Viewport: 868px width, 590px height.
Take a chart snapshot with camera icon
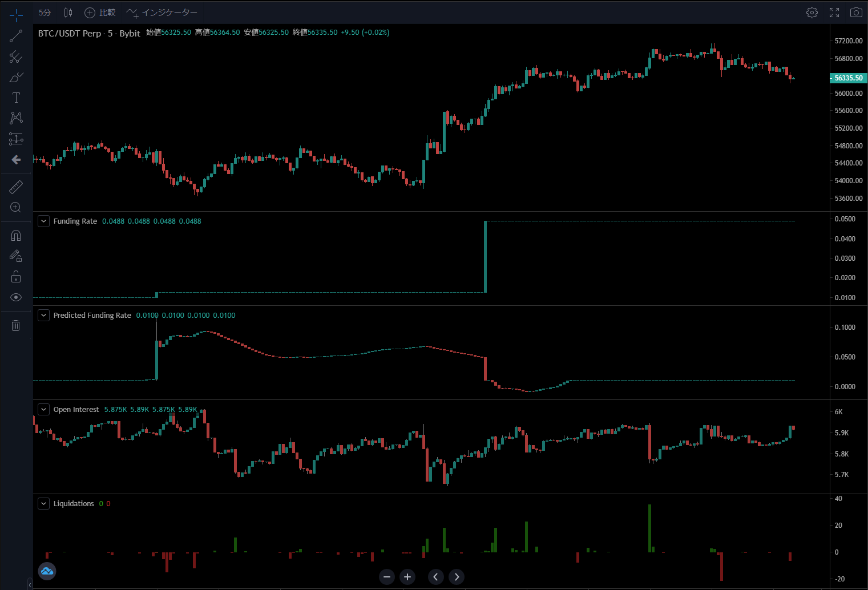pos(856,13)
